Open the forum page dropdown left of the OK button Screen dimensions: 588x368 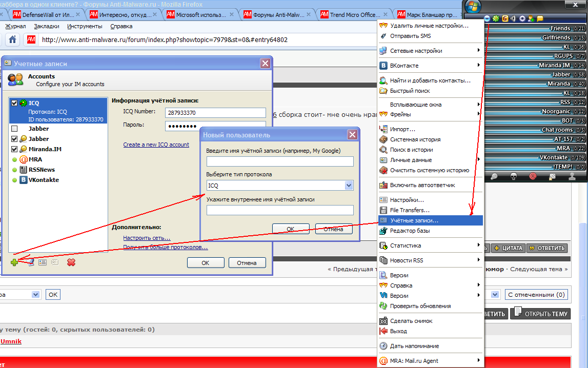(35, 295)
